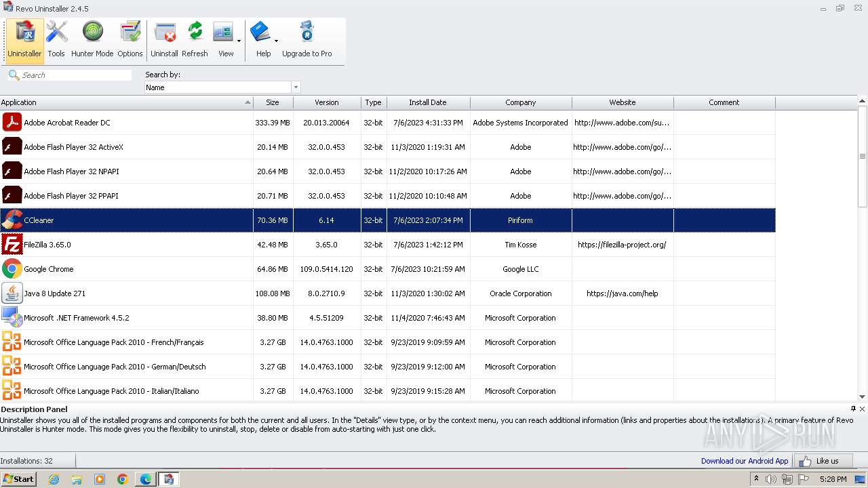This screenshot has width=868, height=488.
Task: Click the 5:28 PM taskbar clock
Action: (x=833, y=479)
